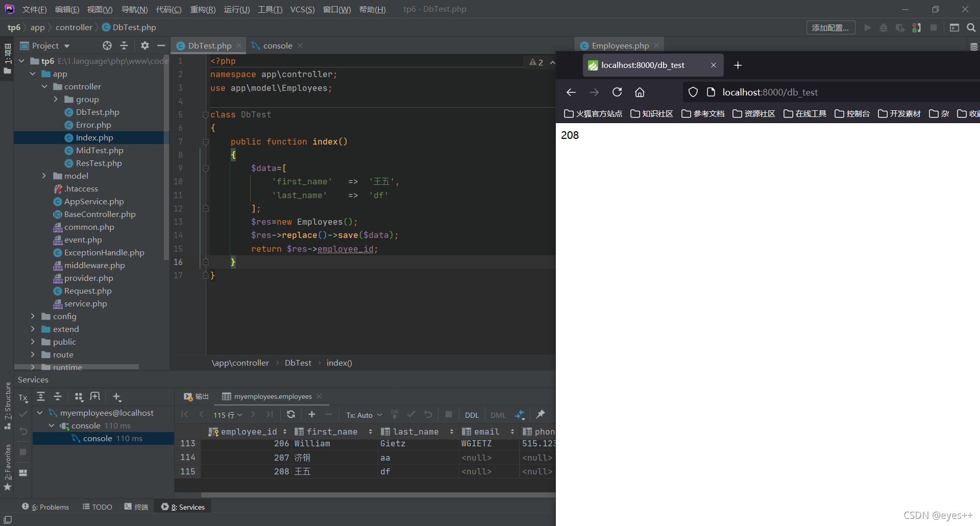
Task: Collapse the controller folder in tree
Action: point(44,86)
